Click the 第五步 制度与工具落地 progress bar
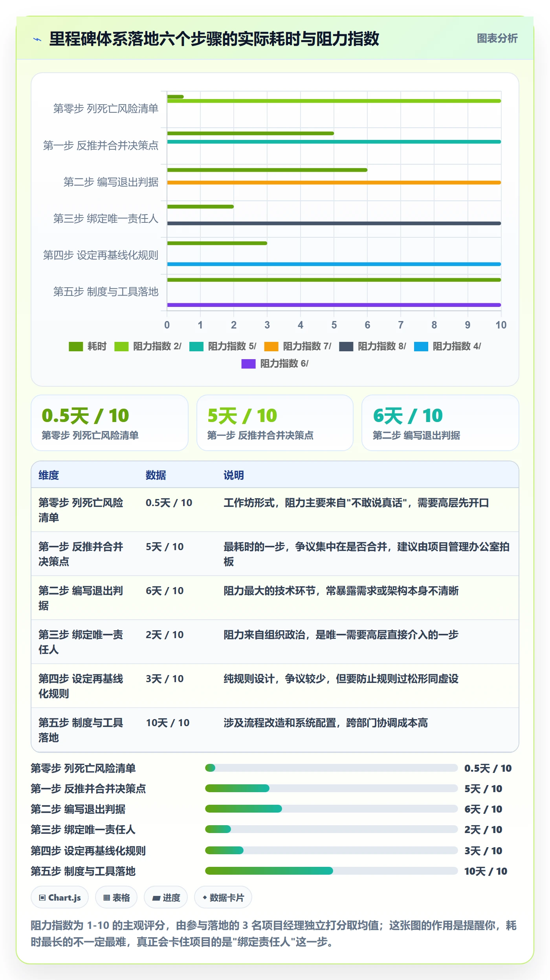 tap(332, 871)
